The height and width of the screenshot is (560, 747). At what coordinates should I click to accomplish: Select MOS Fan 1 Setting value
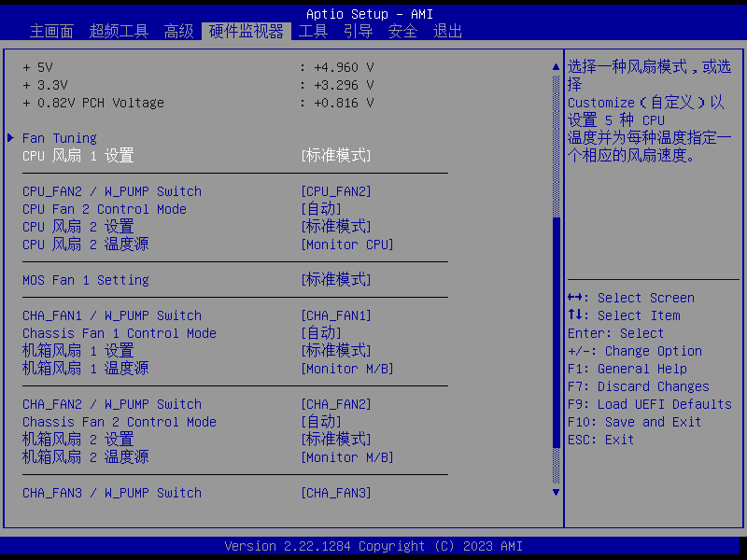pyautogui.click(x=335, y=280)
